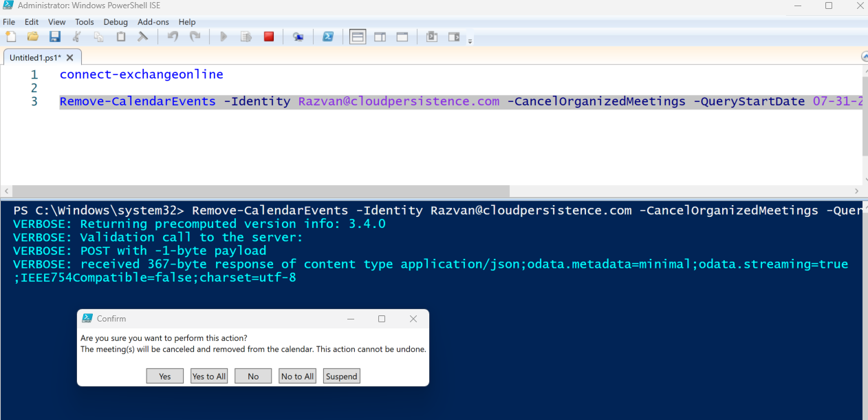868x420 pixels.
Task: Click No to All in the Confirm dialog
Action: coord(298,376)
